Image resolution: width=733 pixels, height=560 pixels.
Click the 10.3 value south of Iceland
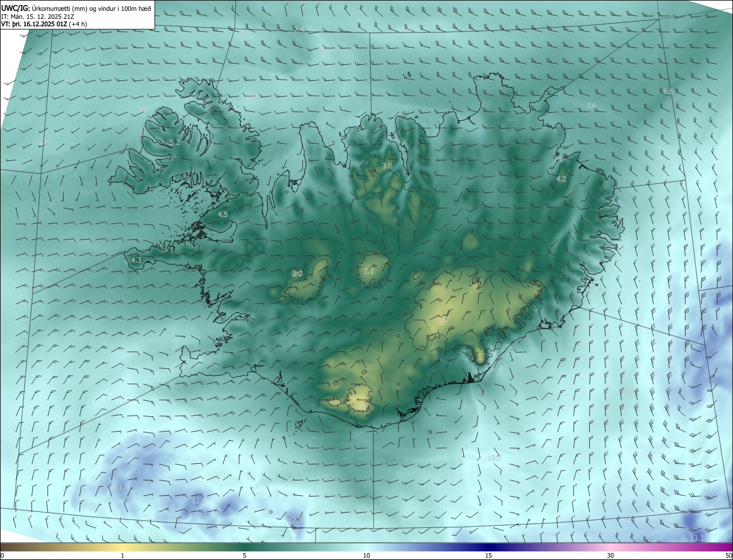(494, 458)
